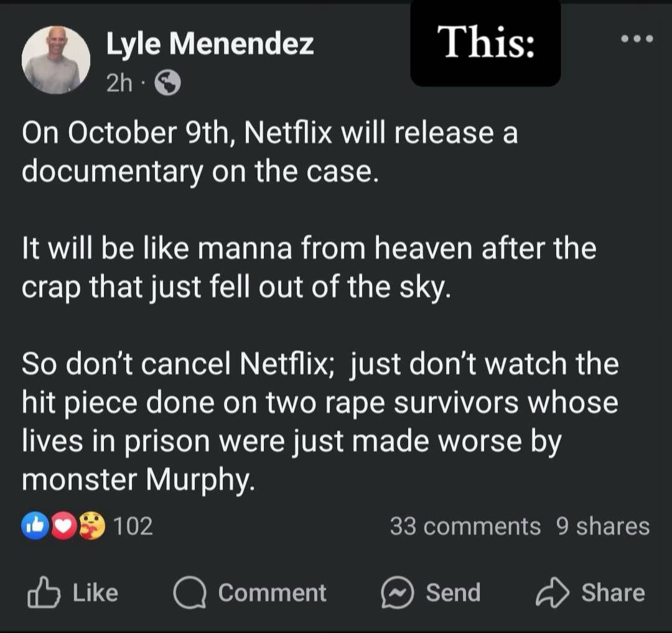The width and height of the screenshot is (672, 633).
Task: Click the care hug reaction emoji
Action: 91,527
